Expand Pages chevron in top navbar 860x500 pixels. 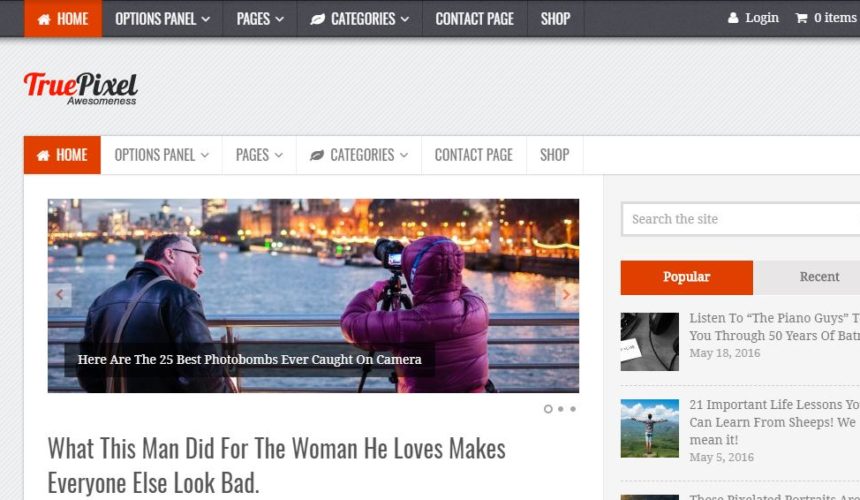[279, 19]
